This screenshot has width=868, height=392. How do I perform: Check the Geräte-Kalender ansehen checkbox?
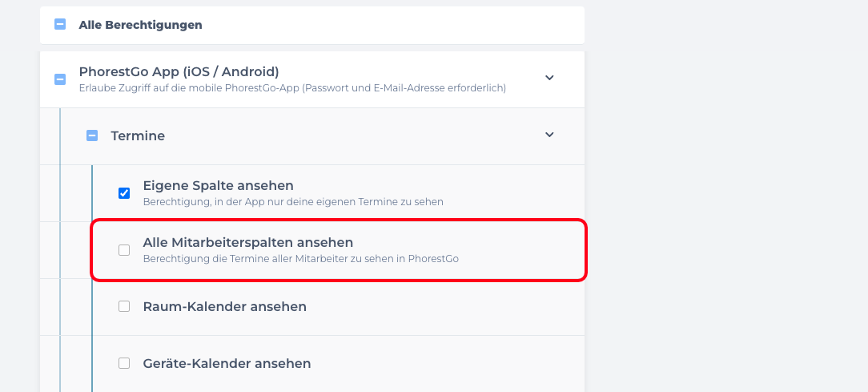click(124, 363)
